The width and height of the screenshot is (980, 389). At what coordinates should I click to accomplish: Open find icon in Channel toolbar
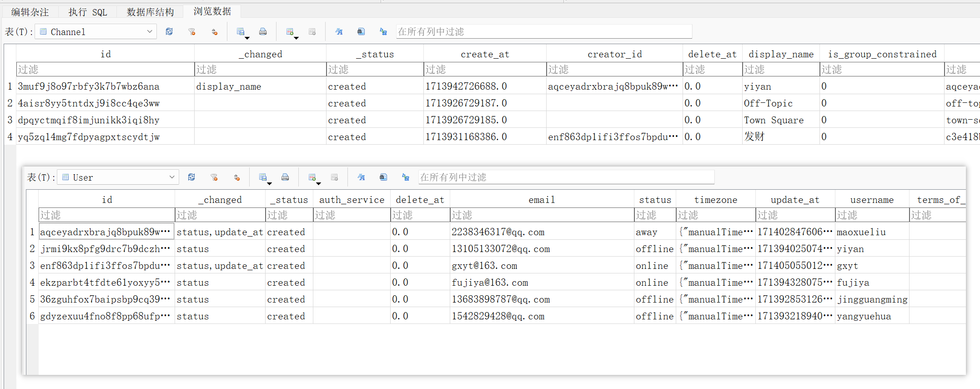361,31
